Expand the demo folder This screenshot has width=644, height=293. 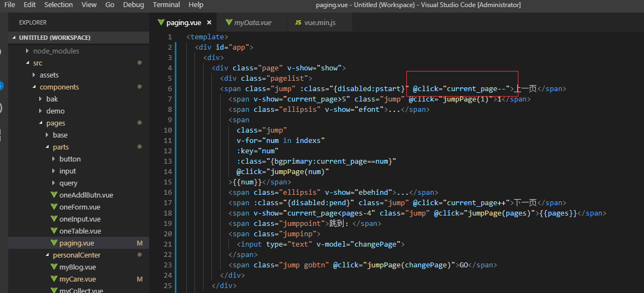[x=40, y=111]
